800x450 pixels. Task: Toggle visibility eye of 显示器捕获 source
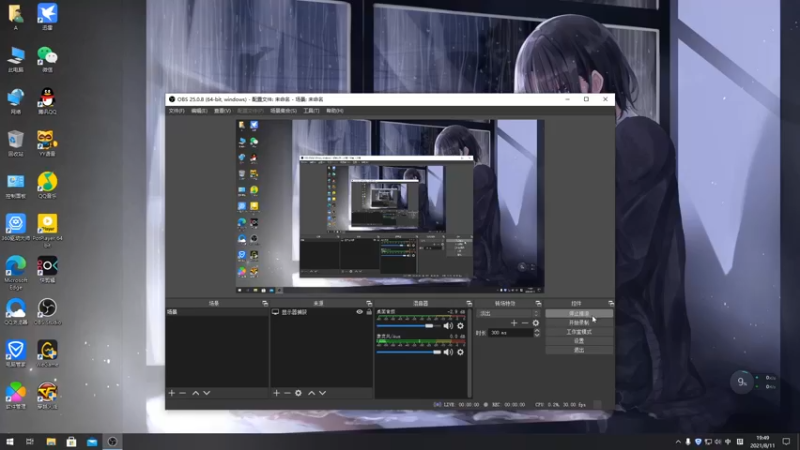click(359, 312)
